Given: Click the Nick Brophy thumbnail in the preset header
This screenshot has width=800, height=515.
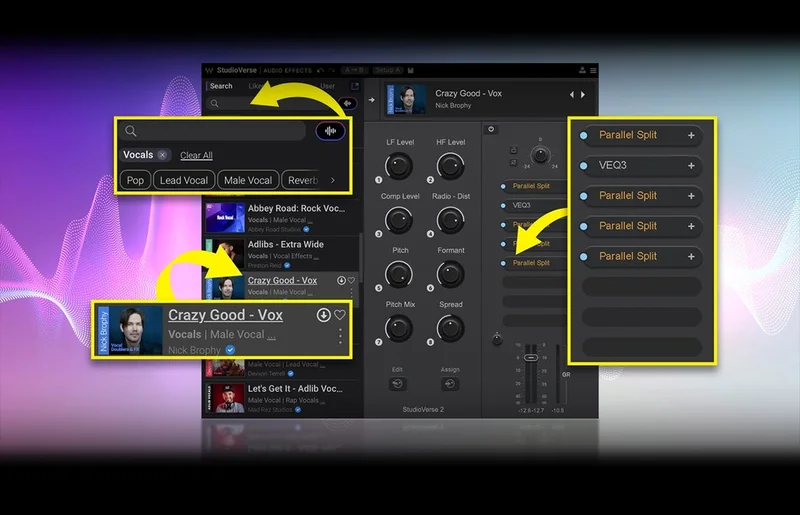Looking at the screenshot, I should [x=407, y=99].
